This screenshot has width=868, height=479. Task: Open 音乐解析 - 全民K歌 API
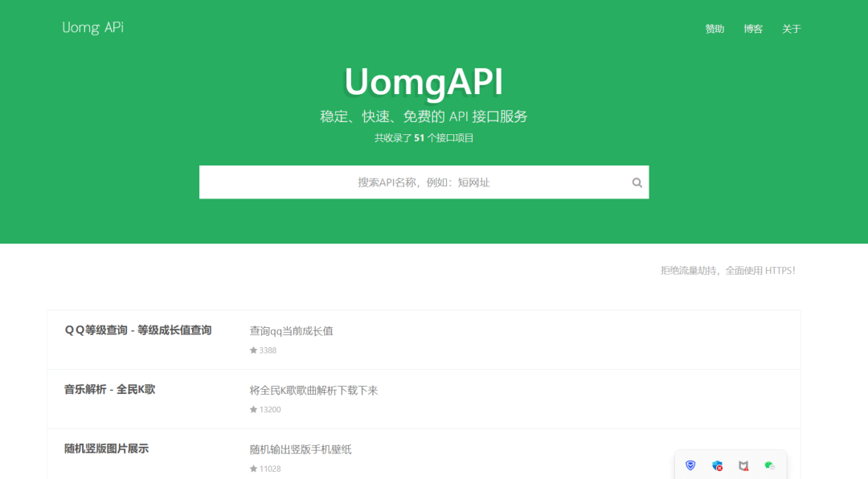pos(110,390)
